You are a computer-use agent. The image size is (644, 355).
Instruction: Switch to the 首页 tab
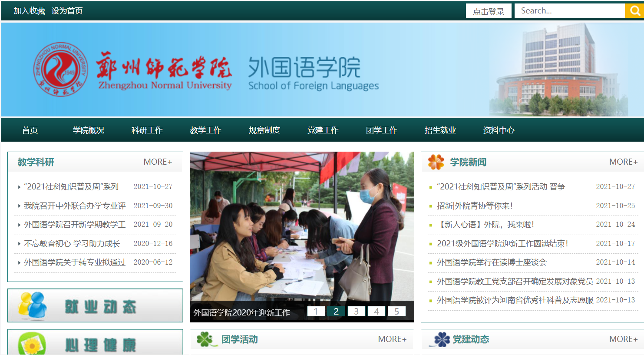29,129
